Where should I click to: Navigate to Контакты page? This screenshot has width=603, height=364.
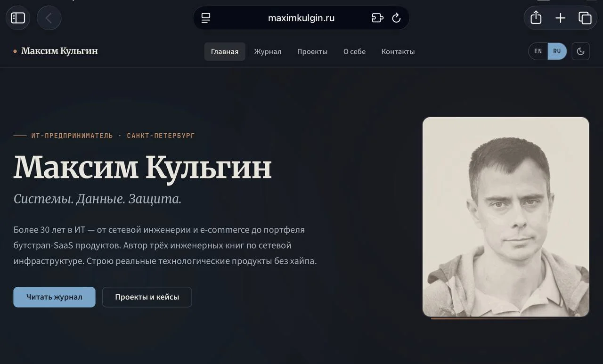click(398, 51)
